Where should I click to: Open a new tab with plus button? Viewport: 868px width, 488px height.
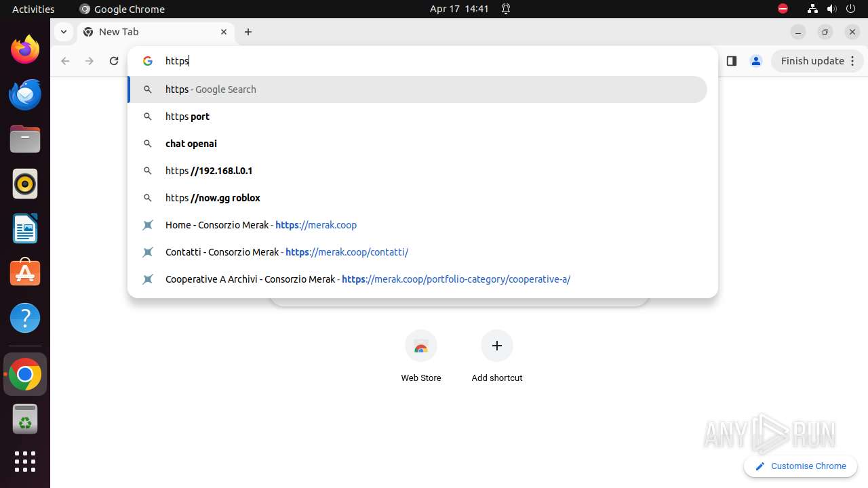248,32
